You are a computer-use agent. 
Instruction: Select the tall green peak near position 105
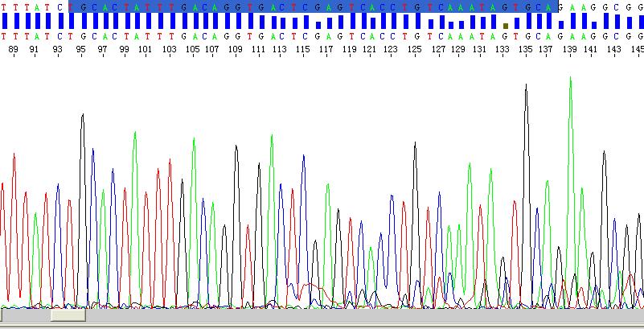coord(193,141)
